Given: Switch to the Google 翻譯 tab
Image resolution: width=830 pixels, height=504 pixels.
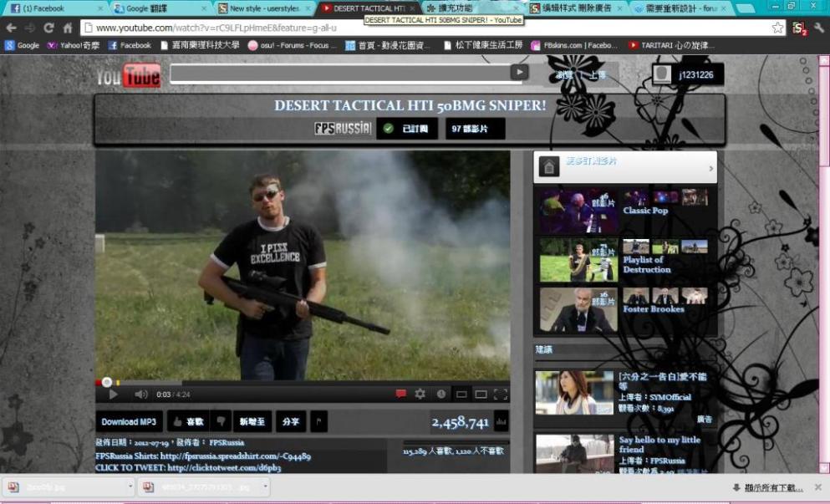Looking at the screenshot, I should point(160,8).
